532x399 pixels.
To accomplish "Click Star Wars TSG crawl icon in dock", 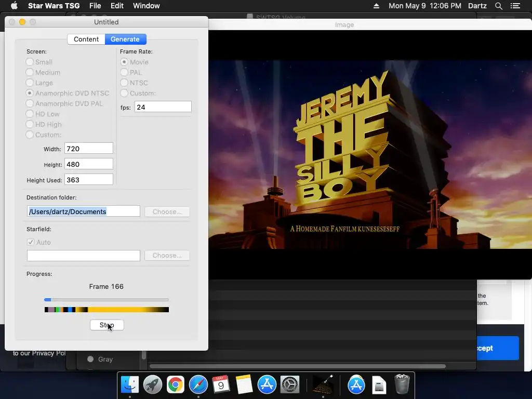I will pyautogui.click(x=323, y=385).
